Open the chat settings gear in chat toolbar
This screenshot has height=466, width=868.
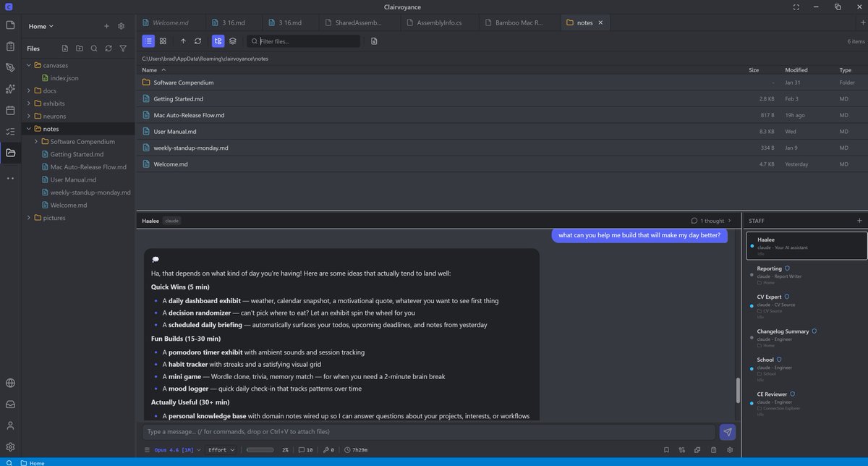tap(730, 450)
